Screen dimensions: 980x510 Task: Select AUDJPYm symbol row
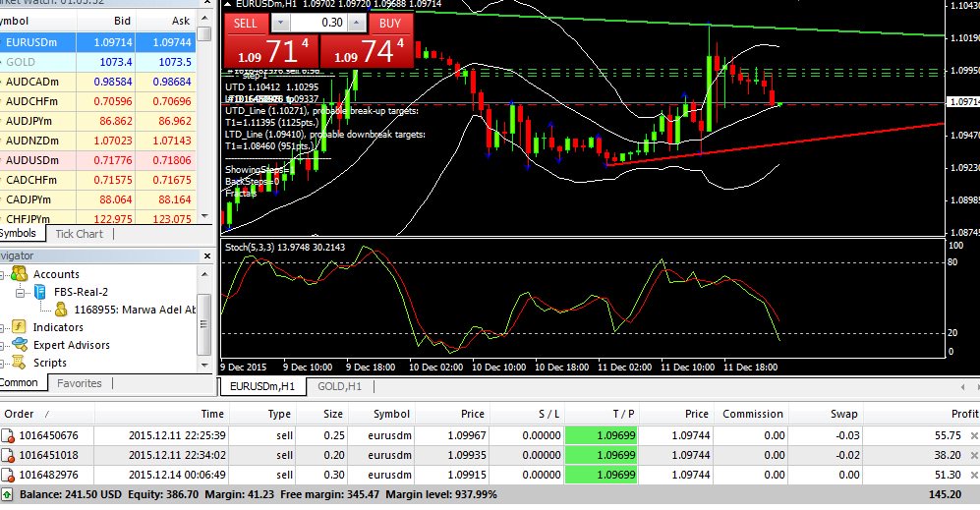[97, 121]
